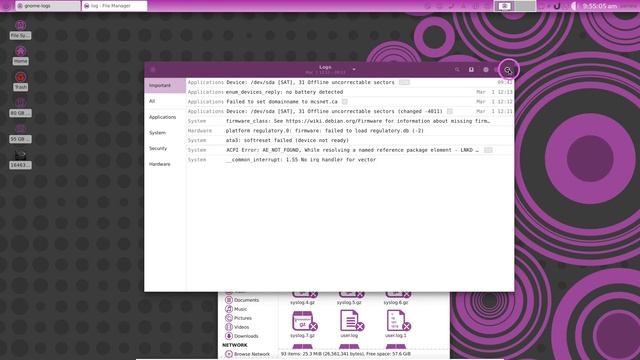Open the bottom removable drive desktop icon
Screen dimensions: 640x360
20,160
